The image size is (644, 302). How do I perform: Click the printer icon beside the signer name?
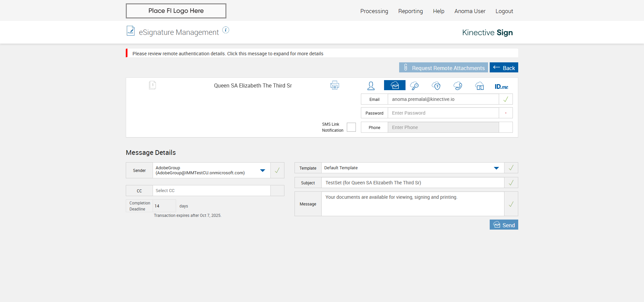(x=334, y=85)
